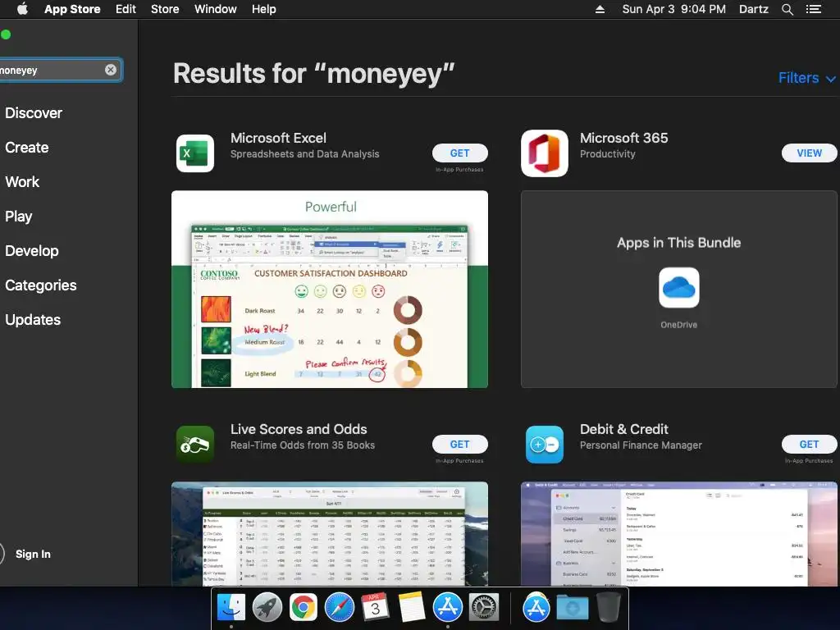Click the green window zoom button
Viewport: 840px width, 630px height.
tap(6, 34)
